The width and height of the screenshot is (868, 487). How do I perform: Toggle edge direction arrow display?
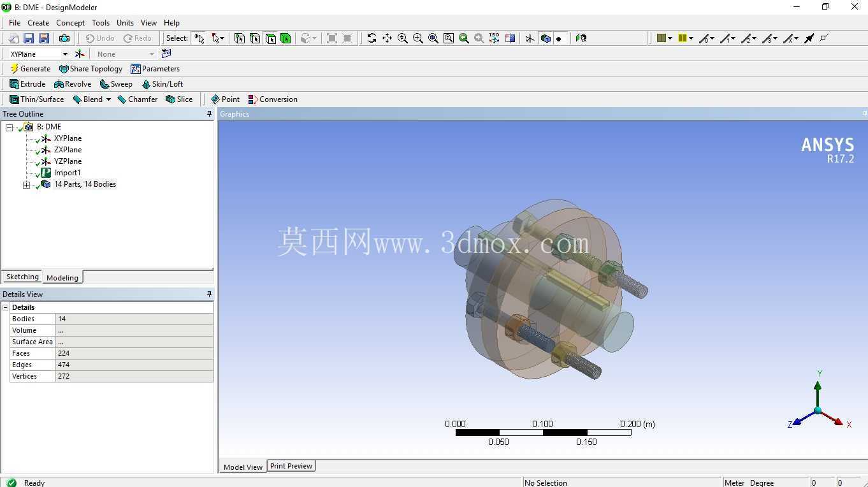coord(809,38)
